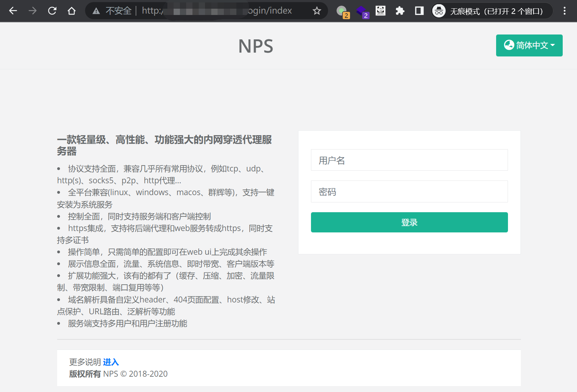Open the green circle extension with badge
This screenshot has width=577, height=392.
(342, 11)
